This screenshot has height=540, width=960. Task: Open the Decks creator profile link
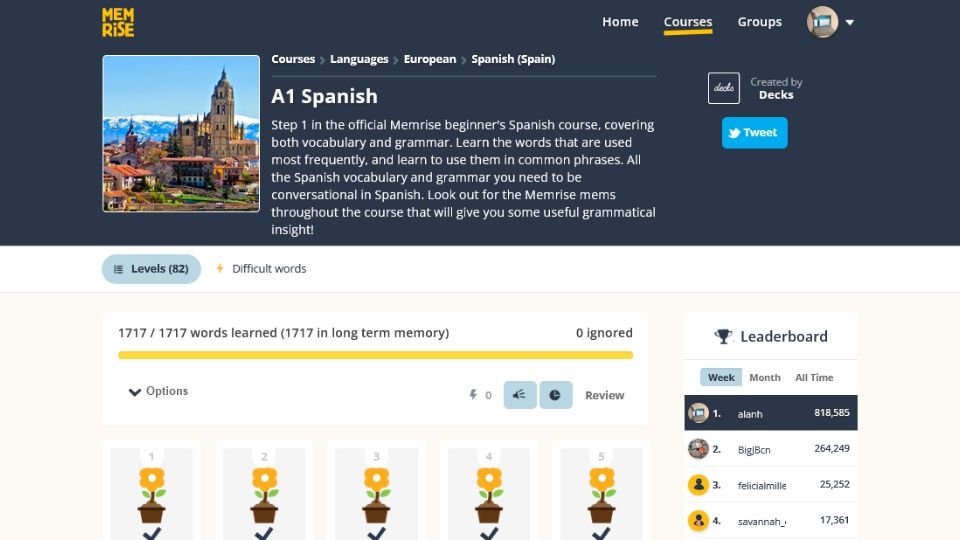click(x=776, y=95)
